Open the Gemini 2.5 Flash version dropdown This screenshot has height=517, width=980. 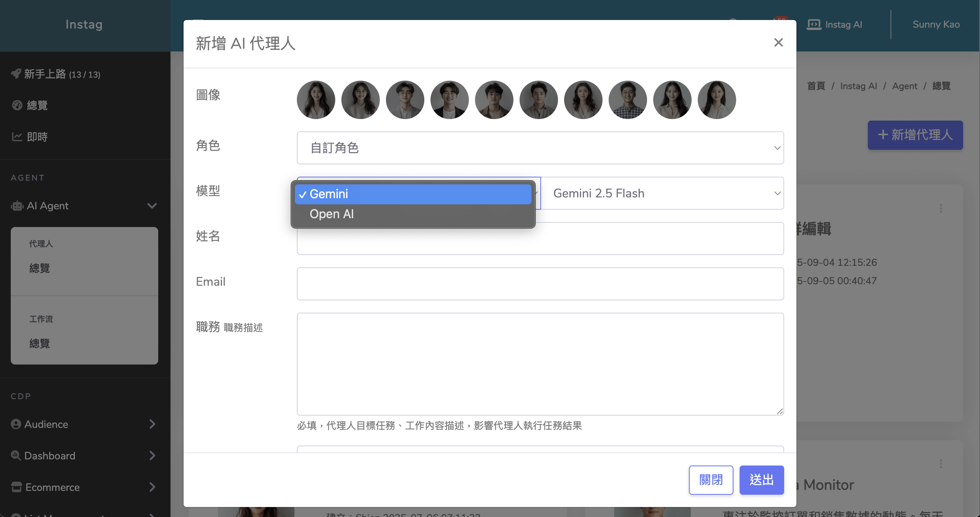(662, 193)
